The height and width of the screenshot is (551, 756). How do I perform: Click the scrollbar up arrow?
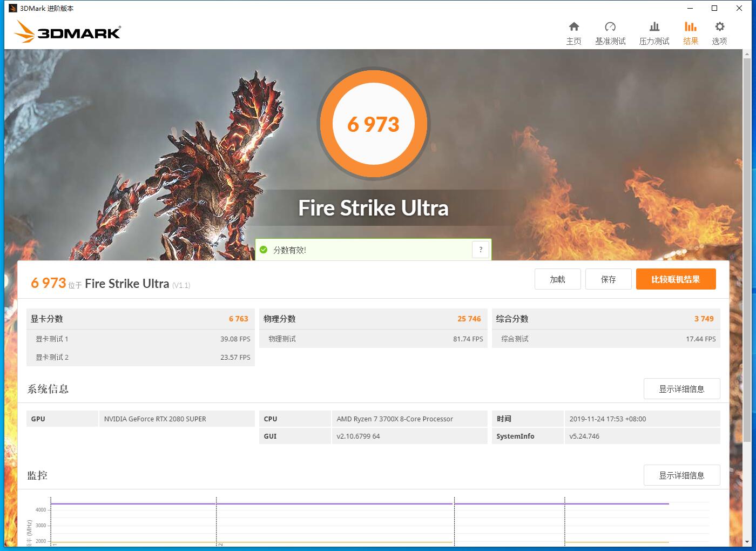[x=747, y=54]
